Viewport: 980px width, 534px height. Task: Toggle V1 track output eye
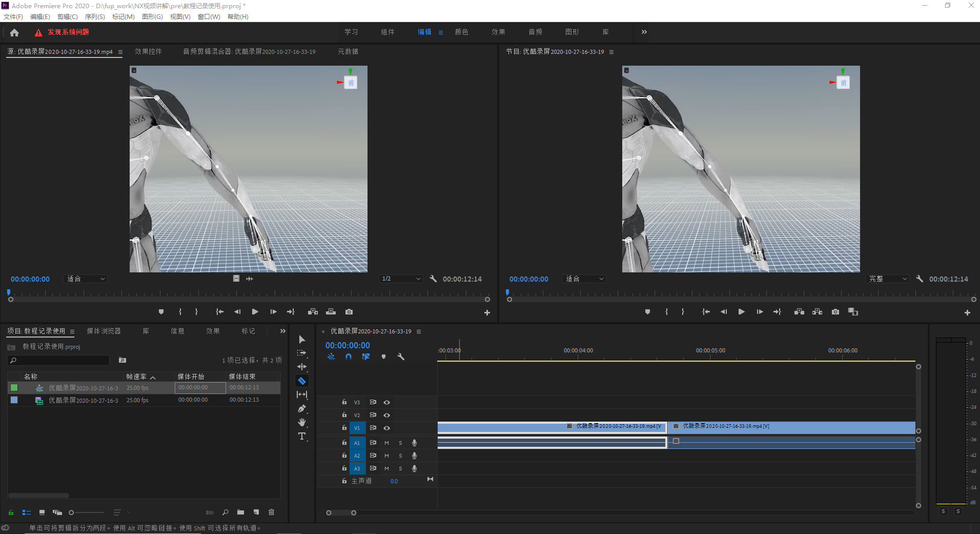[x=387, y=428]
